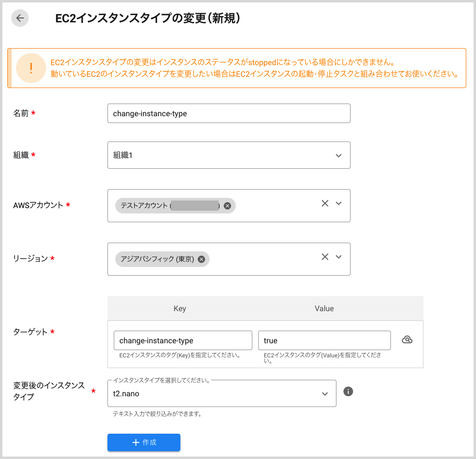Expand the リージョン dropdown chevron
The image size is (476, 459).
339,257
